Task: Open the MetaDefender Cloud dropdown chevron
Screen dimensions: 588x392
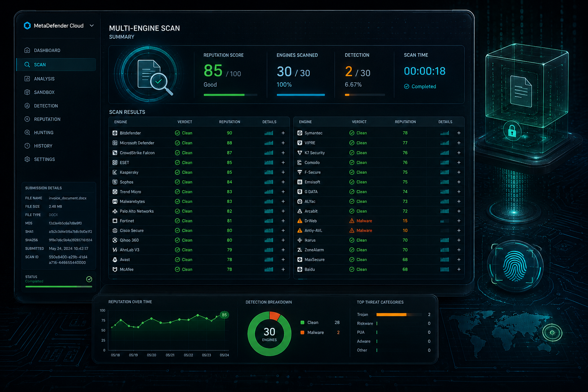Action: tap(92, 26)
